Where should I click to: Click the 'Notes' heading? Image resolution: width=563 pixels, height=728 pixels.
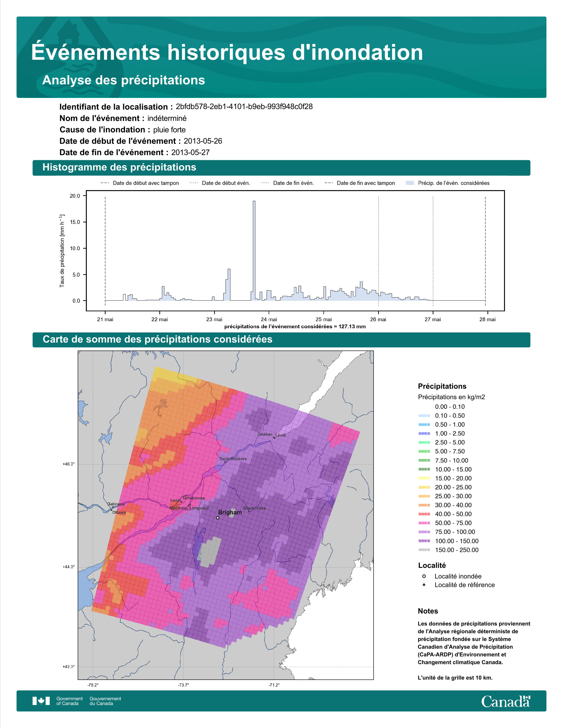pos(428,611)
